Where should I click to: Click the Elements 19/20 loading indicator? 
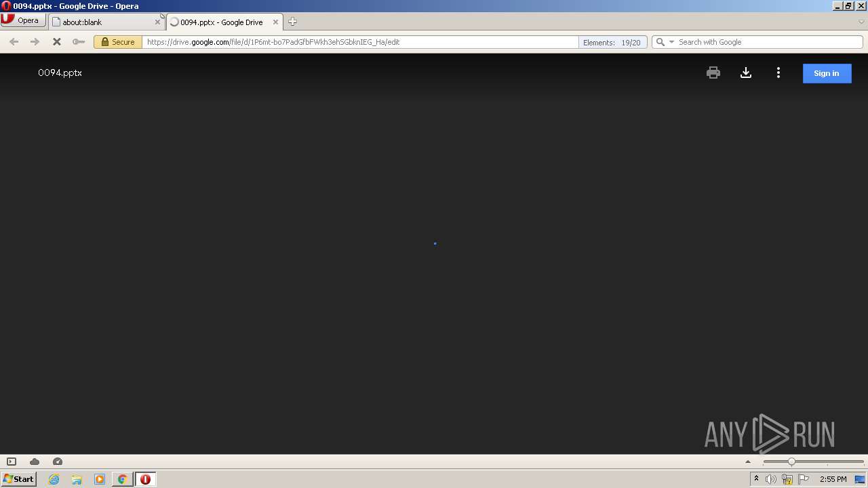(x=612, y=42)
